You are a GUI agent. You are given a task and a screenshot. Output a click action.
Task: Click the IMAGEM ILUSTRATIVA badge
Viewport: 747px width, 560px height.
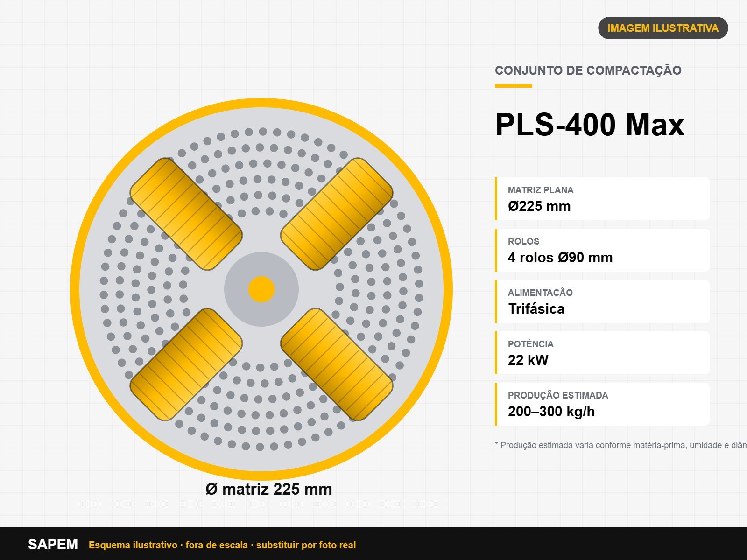click(x=663, y=28)
